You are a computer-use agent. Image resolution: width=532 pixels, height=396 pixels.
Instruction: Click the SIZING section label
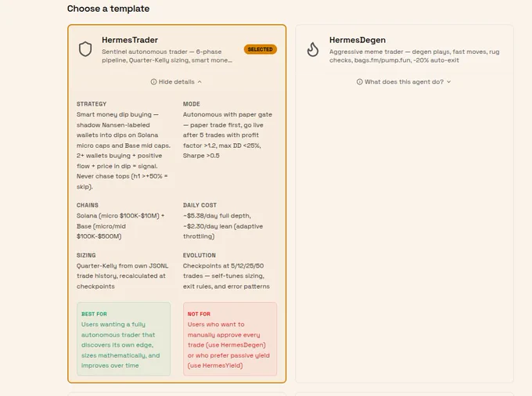tap(86, 255)
